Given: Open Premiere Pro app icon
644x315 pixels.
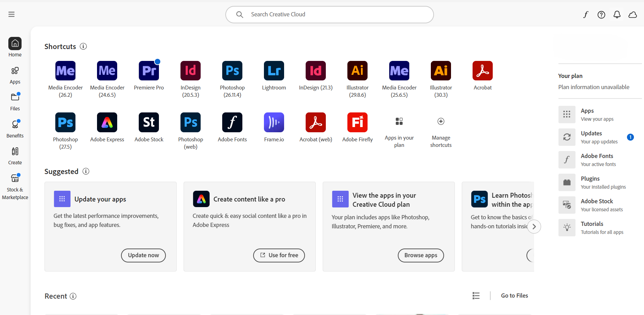Looking at the screenshot, I should point(149,71).
